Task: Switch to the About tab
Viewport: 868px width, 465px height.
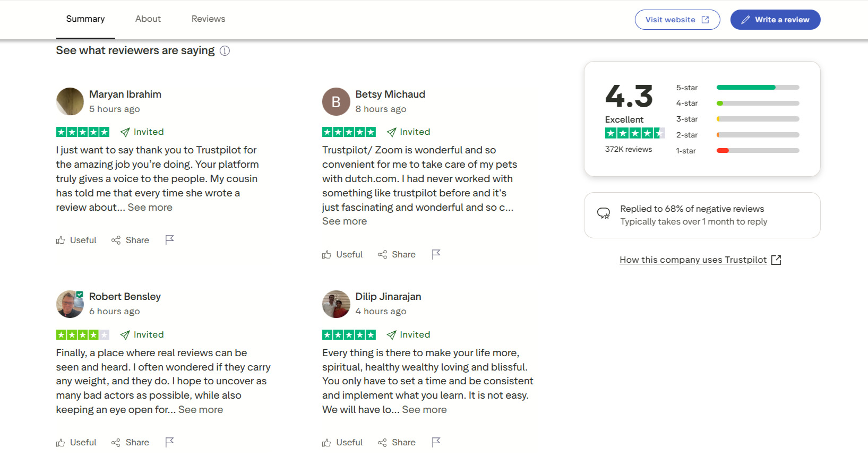Action: click(x=148, y=19)
